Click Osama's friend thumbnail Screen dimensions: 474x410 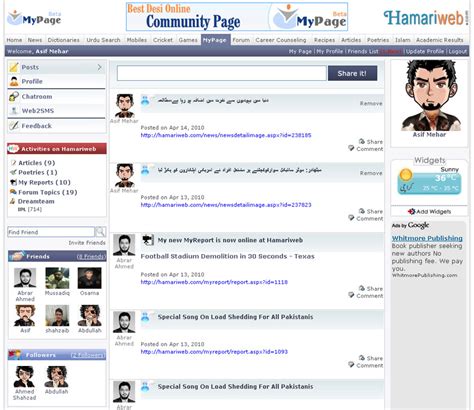[x=89, y=278]
